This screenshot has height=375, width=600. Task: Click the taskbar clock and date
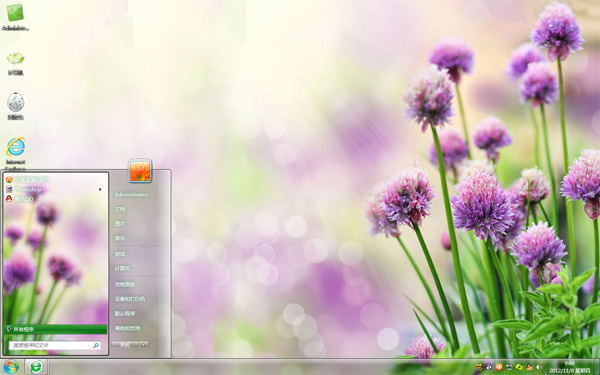pos(569,367)
